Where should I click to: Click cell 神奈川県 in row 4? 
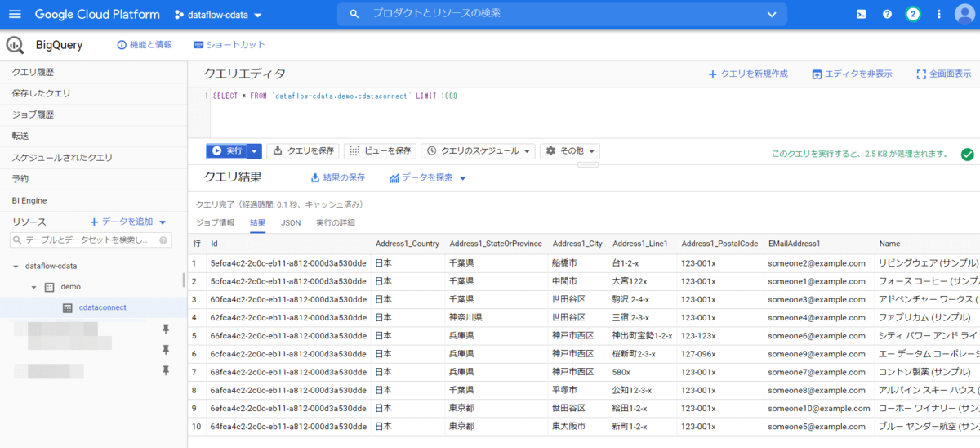[x=465, y=317]
